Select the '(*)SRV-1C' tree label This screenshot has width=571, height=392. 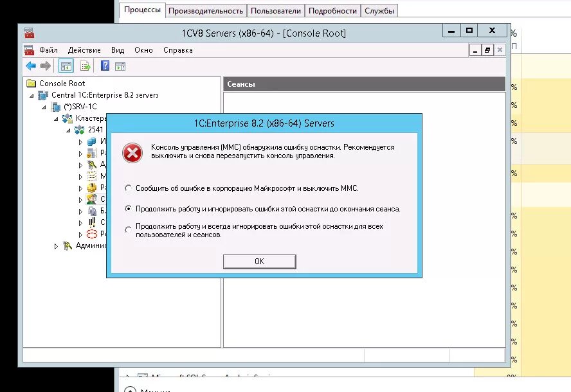point(80,107)
